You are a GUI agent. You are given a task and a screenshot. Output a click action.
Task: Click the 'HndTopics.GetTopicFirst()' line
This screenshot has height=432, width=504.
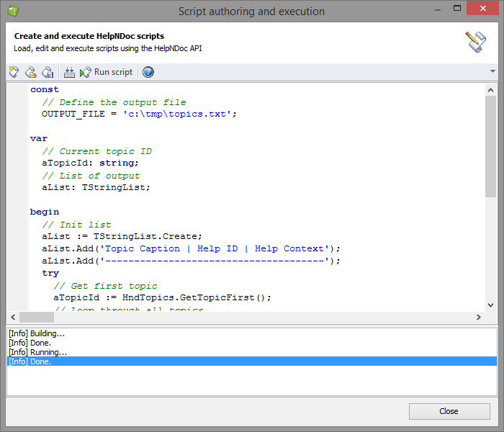(162, 297)
